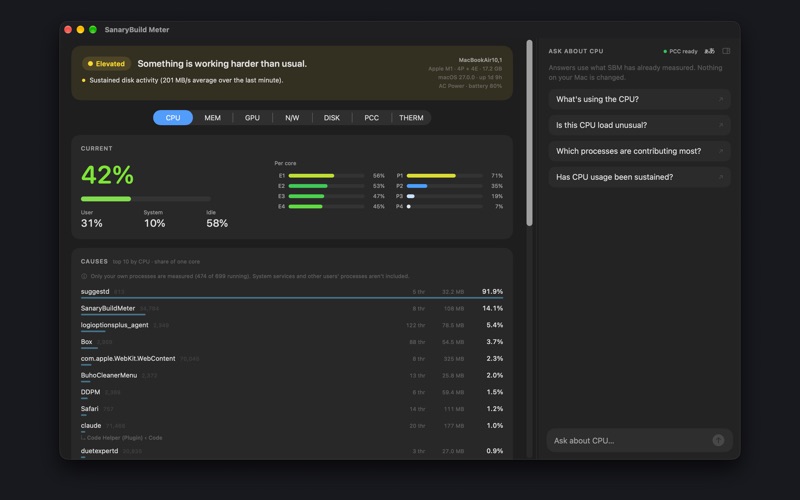Click the 325 MB value for WebKit.WebContent
The image size is (800, 500).
pos(454,359)
